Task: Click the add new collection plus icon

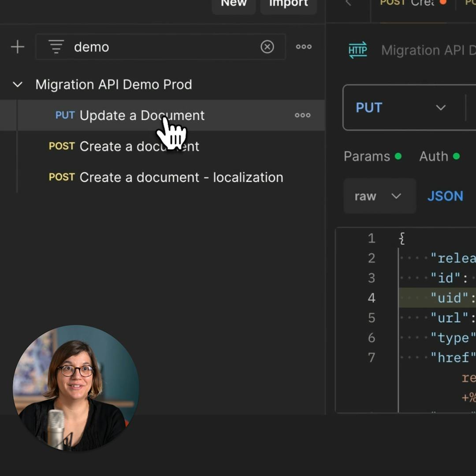Action: (x=18, y=47)
